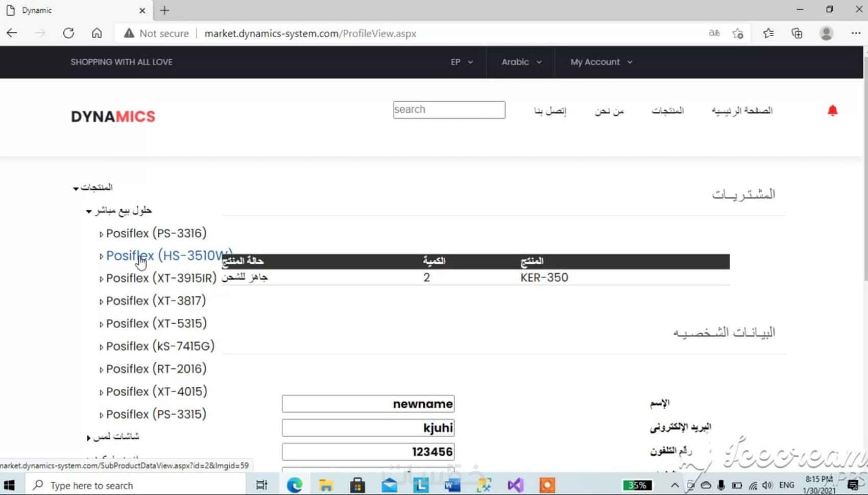The height and width of the screenshot is (495, 868).
Task: Open the Mail app from the taskbar
Action: [x=389, y=485]
